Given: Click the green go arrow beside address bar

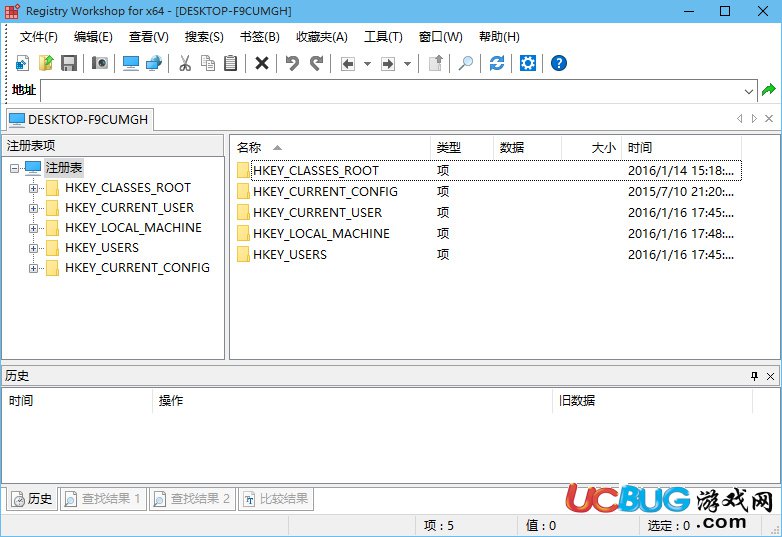Looking at the screenshot, I should [x=769, y=90].
